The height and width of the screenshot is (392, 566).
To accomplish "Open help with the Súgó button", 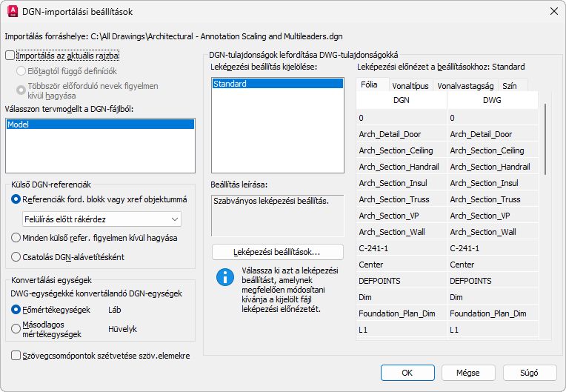I will [x=529, y=373].
